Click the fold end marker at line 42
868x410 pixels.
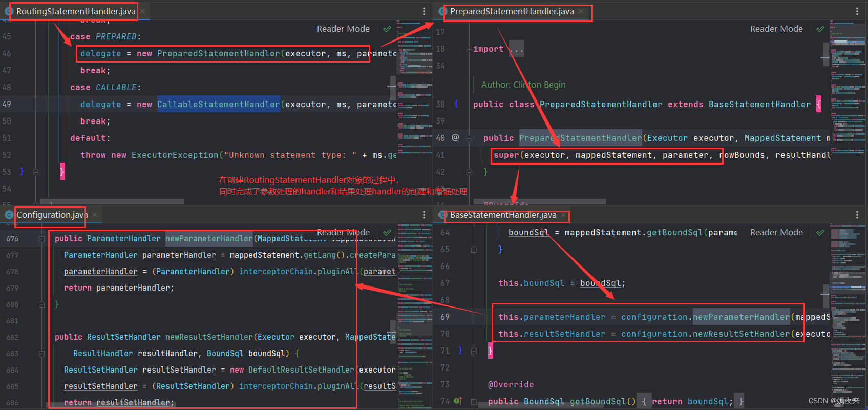(469, 172)
